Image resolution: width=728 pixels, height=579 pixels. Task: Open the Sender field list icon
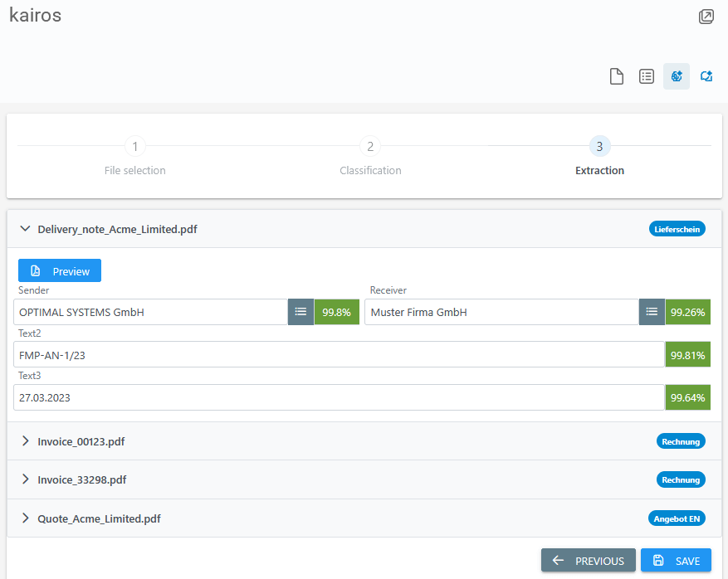coord(300,312)
